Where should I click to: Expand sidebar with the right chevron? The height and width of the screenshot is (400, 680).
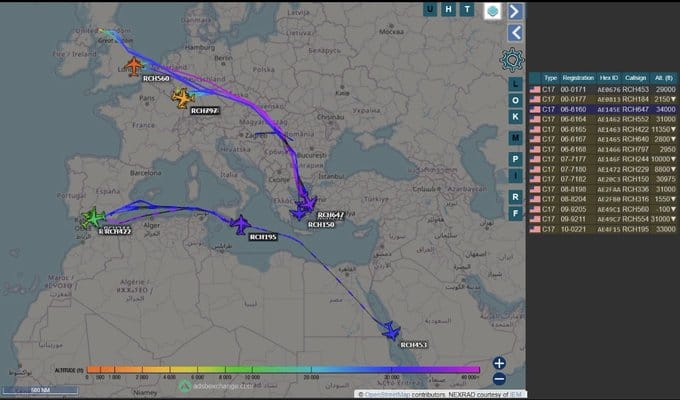point(514,11)
